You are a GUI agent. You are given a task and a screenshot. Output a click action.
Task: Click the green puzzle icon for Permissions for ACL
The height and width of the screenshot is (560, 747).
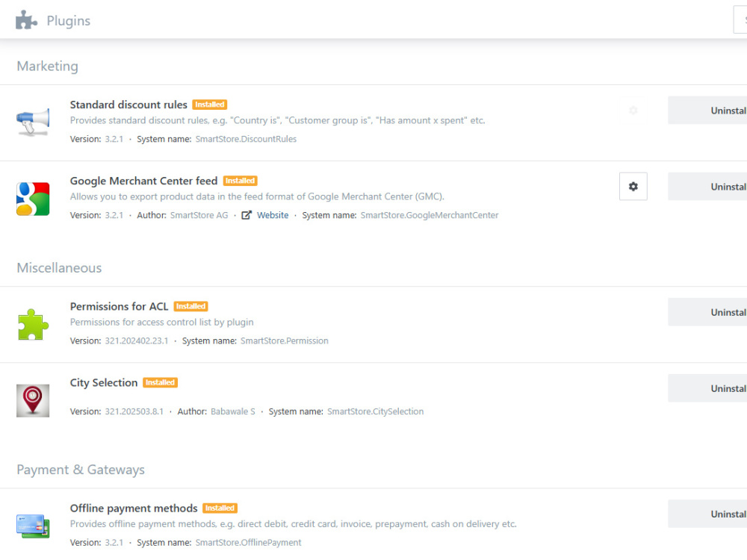pos(33,324)
